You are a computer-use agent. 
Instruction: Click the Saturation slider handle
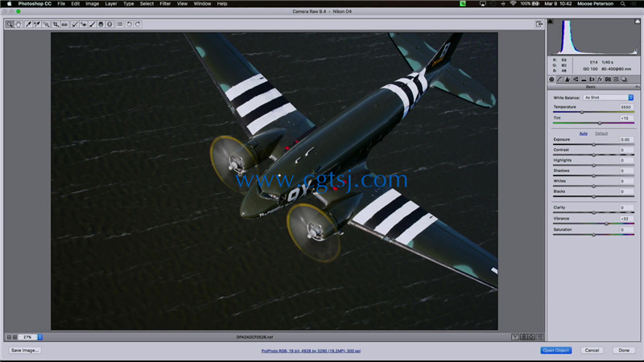point(593,235)
